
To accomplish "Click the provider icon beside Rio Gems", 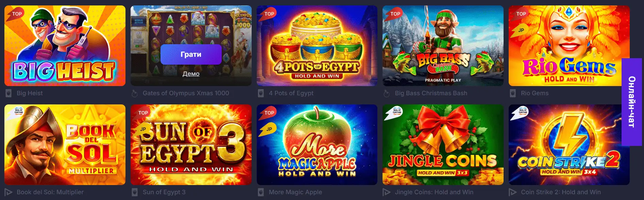I will click(x=513, y=93).
